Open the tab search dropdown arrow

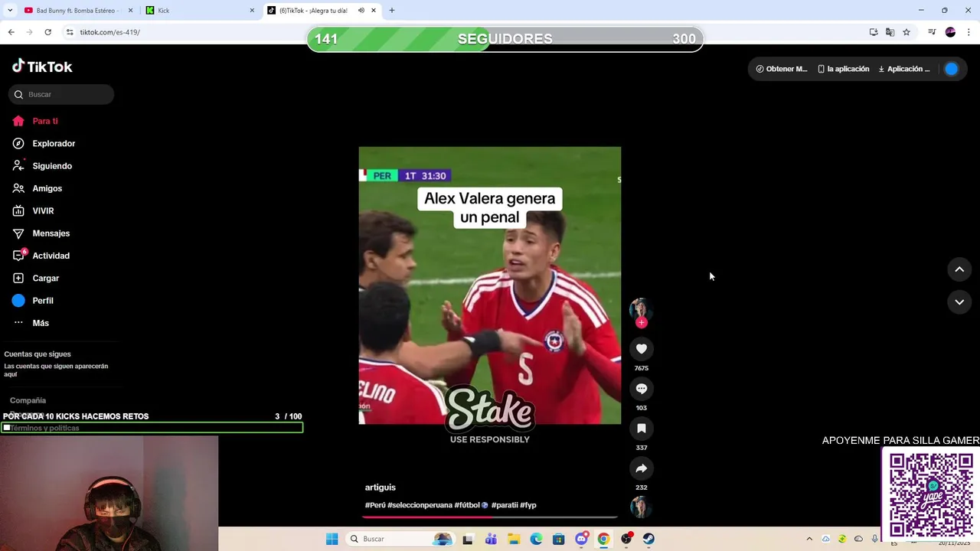10,11
